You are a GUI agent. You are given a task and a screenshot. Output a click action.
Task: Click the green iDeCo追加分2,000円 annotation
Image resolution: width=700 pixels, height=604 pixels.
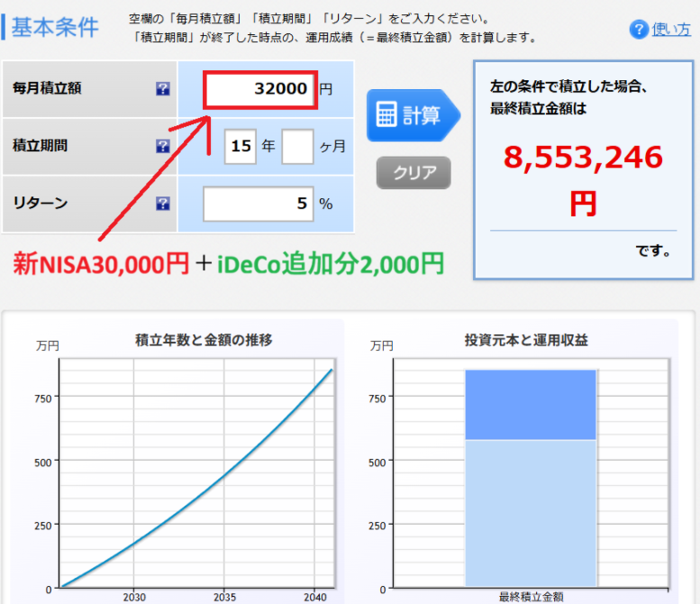tap(331, 263)
